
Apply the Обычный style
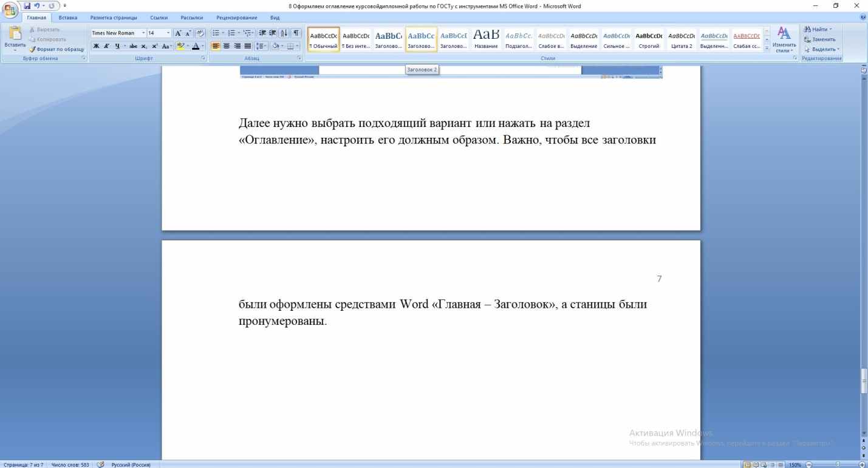tap(323, 40)
